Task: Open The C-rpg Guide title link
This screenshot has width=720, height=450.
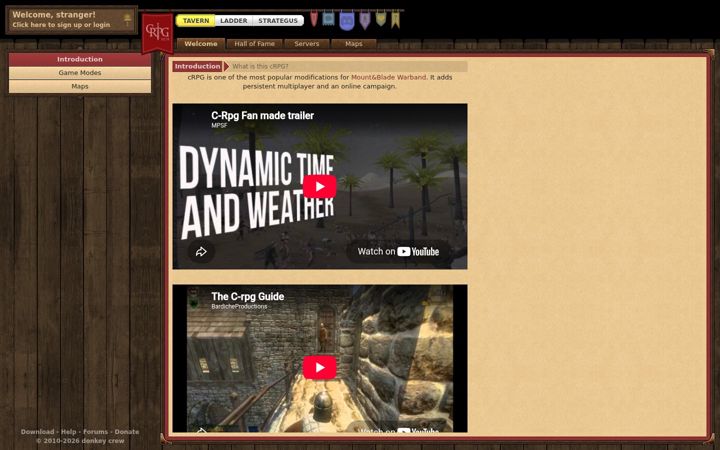Action: coord(248,297)
